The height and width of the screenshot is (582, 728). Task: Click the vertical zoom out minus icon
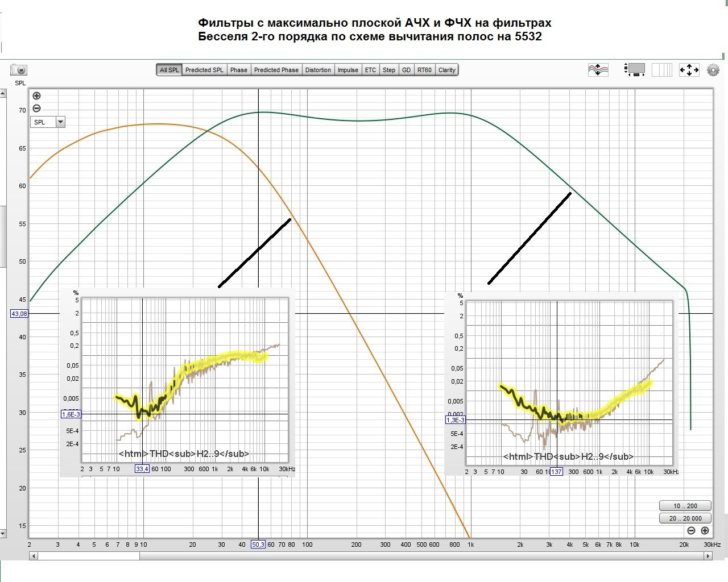(36, 108)
